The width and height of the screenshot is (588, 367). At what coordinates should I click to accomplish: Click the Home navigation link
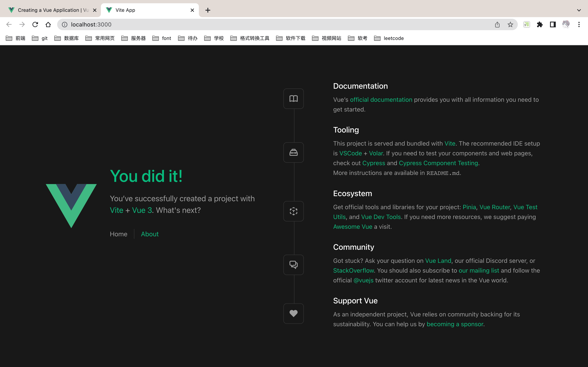(119, 234)
